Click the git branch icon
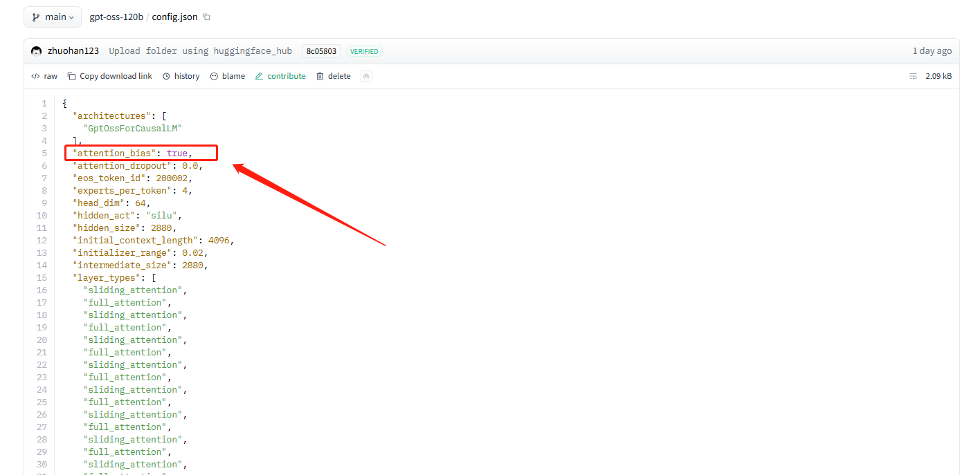980x475 pixels. click(x=36, y=17)
